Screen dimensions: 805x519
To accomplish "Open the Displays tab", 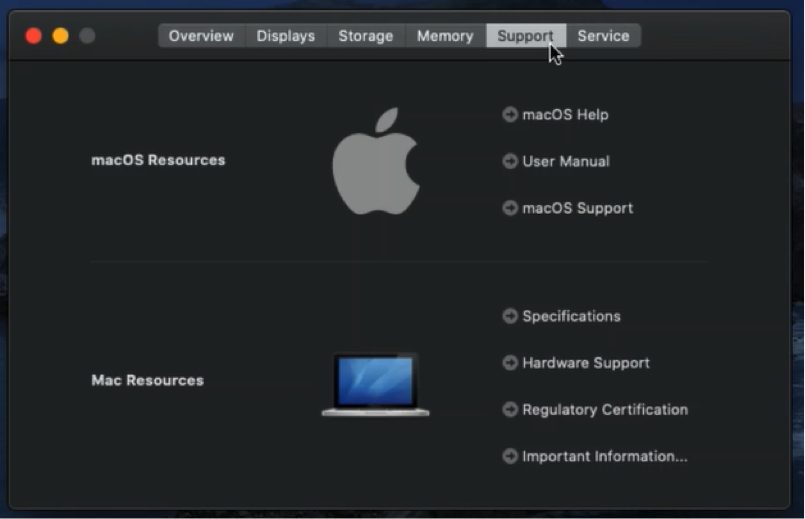I will click(285, 36).
